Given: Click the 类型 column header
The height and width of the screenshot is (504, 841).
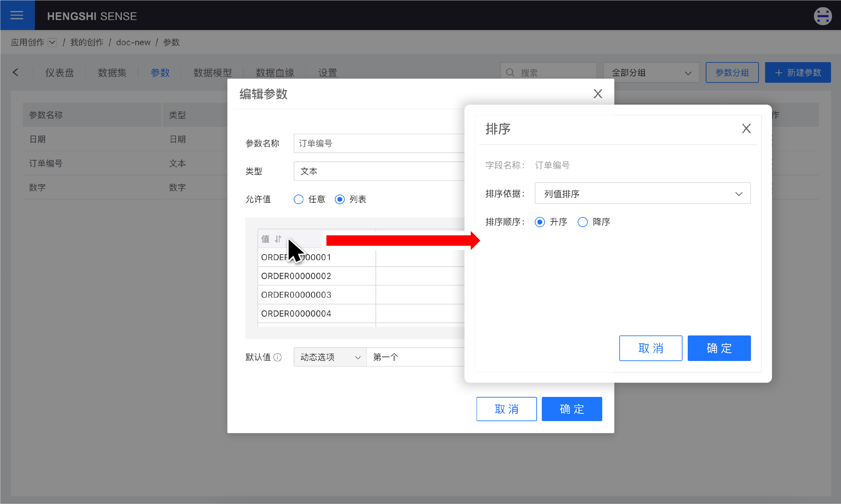Looking at the screenshot, I should pos(195,115).
